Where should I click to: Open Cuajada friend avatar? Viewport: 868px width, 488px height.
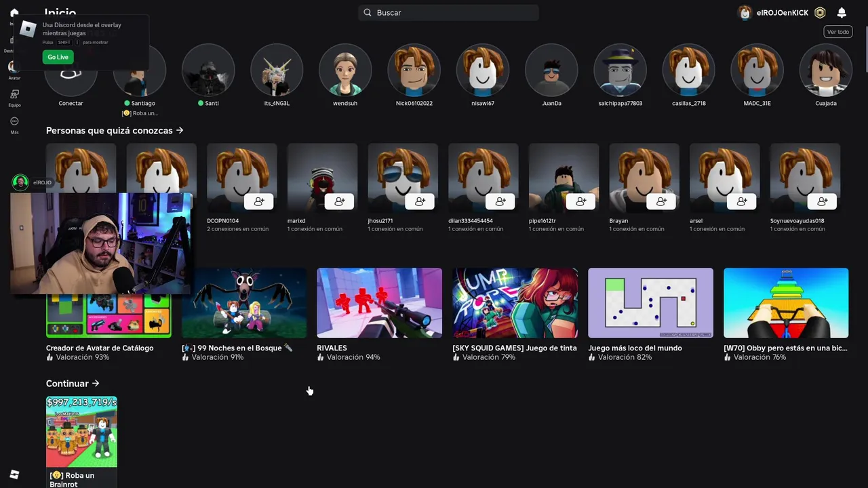[826, 70]
